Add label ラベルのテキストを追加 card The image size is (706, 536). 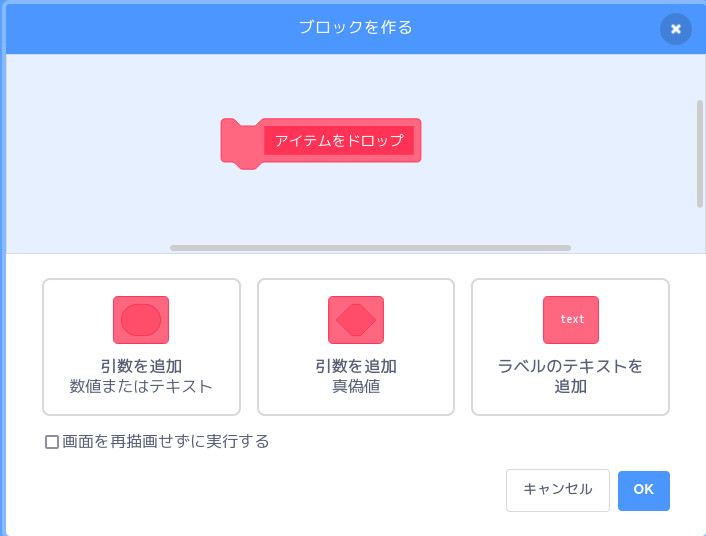(570, 347)
